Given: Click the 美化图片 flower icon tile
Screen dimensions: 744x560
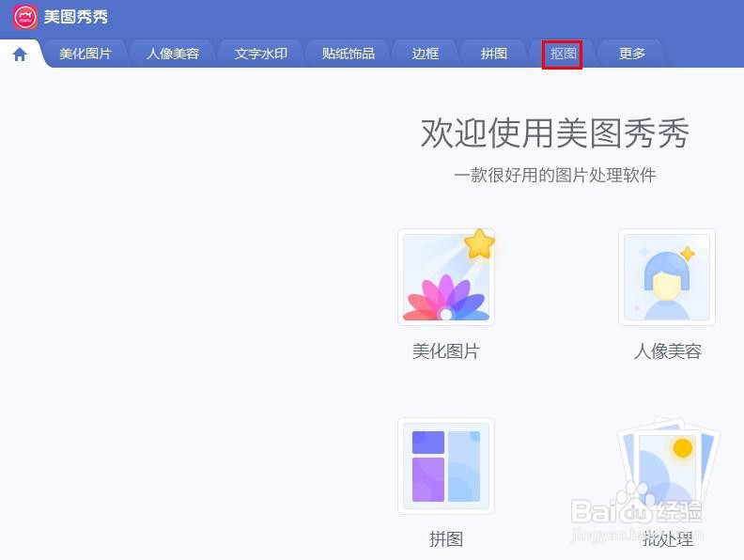Looking at the screenshot, I should pos(446,277).
